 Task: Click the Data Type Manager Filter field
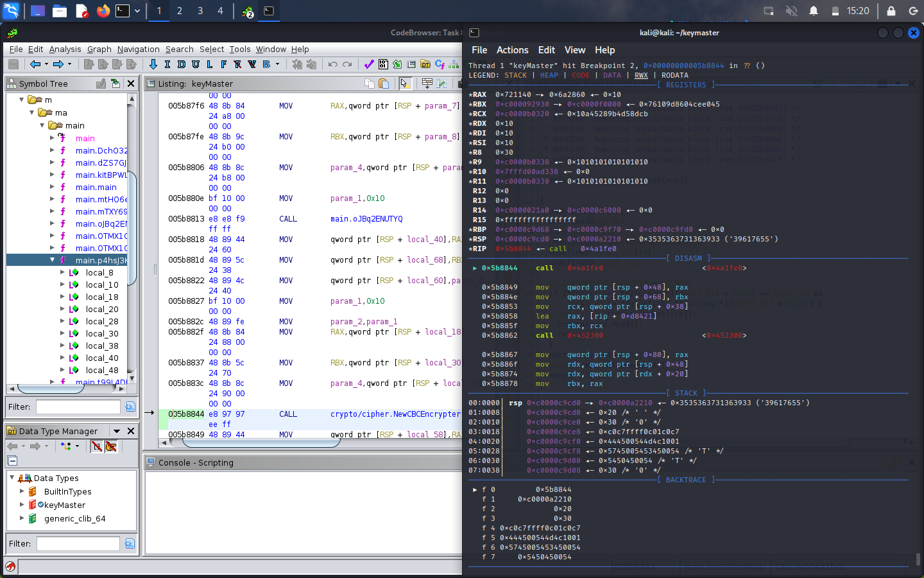78,543
